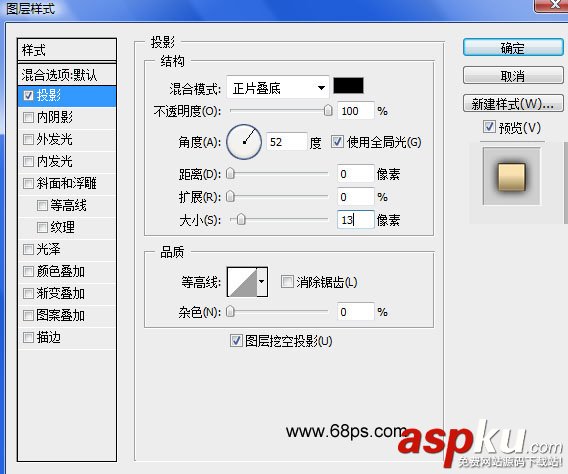
Task: Toggle the 预览(V) checkbox
Action: tap(489, 127)
